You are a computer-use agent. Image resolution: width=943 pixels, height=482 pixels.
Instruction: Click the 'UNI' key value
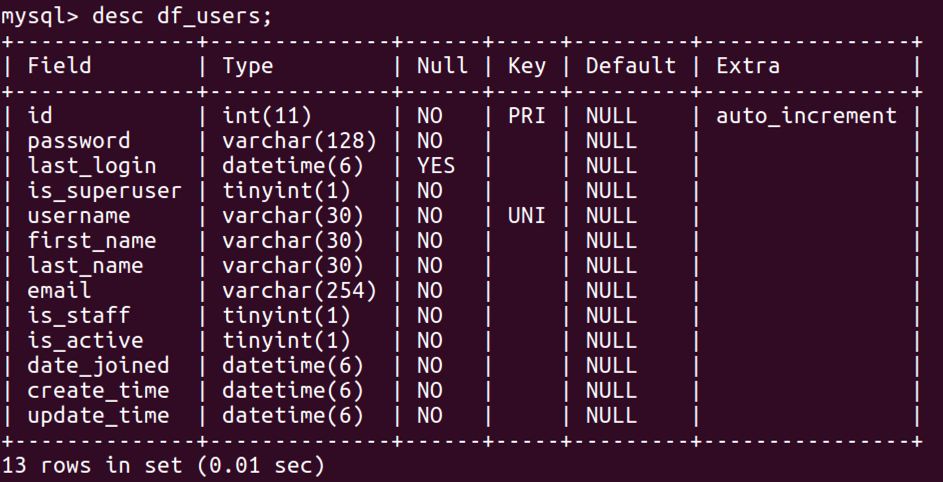pos(526,216)
